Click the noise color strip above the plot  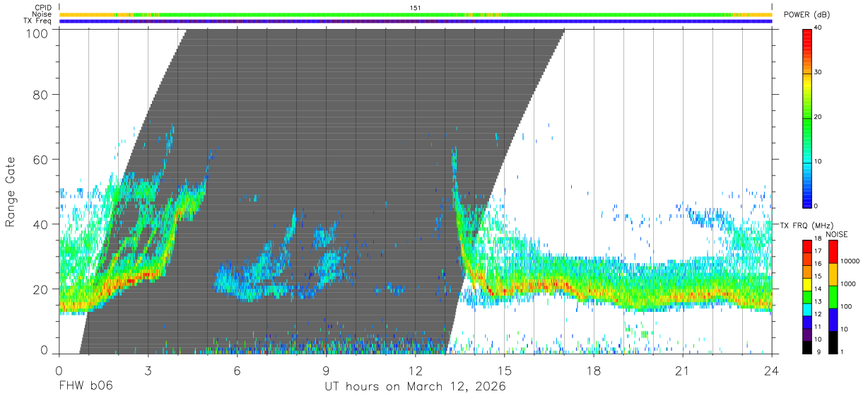click(416, 14)
